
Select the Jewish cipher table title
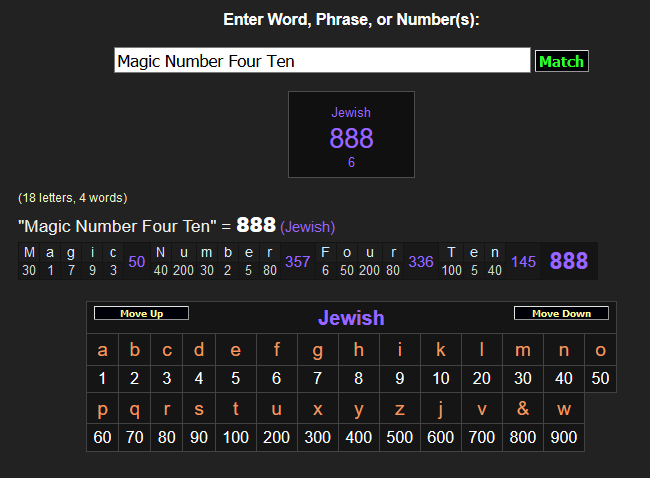351,318
